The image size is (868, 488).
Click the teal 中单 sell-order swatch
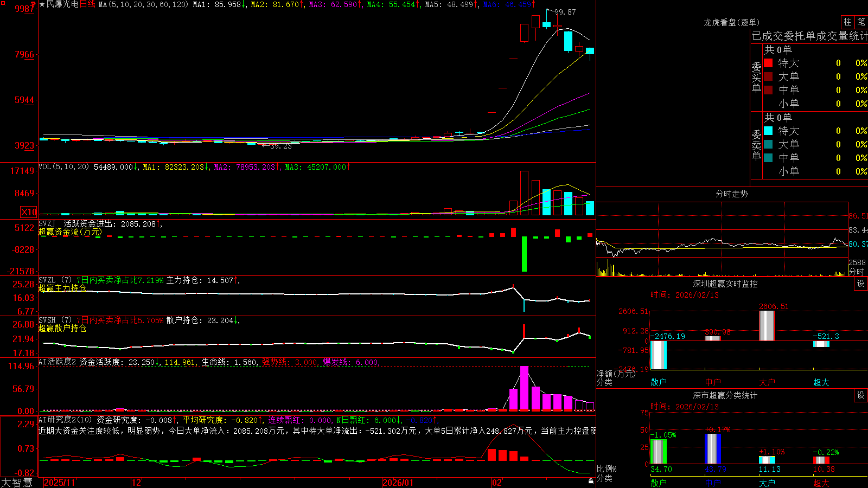(x=768, y=158)
